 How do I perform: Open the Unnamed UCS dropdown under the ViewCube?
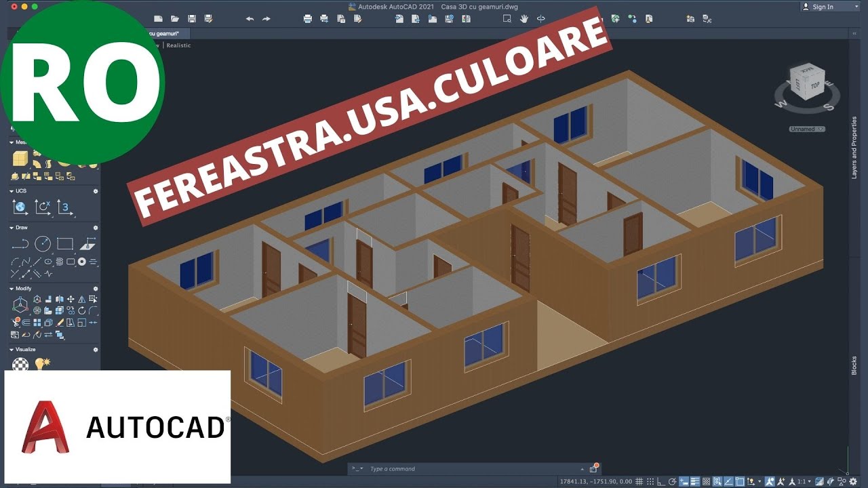click(x=807, y=129)
